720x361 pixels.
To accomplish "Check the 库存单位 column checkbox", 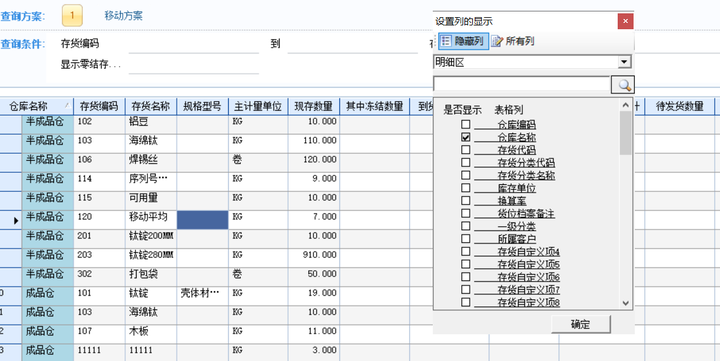I will pos(466,188).
